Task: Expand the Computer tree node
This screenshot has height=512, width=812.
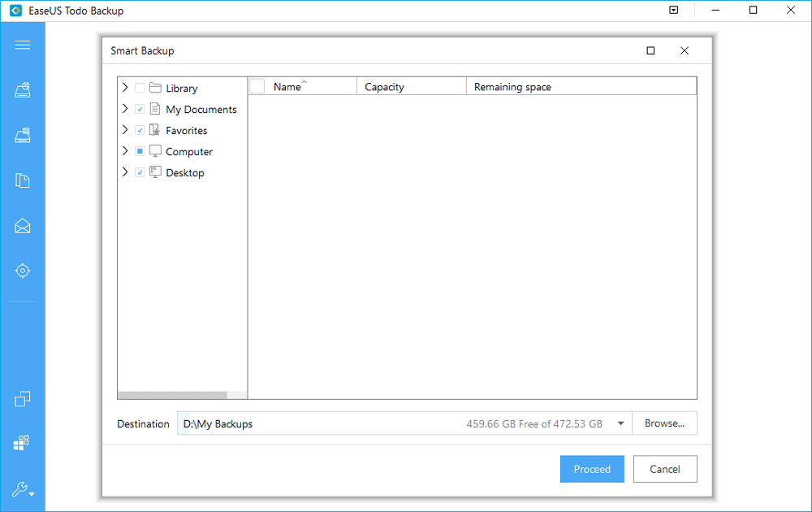Action: click(x=125, y=151)
